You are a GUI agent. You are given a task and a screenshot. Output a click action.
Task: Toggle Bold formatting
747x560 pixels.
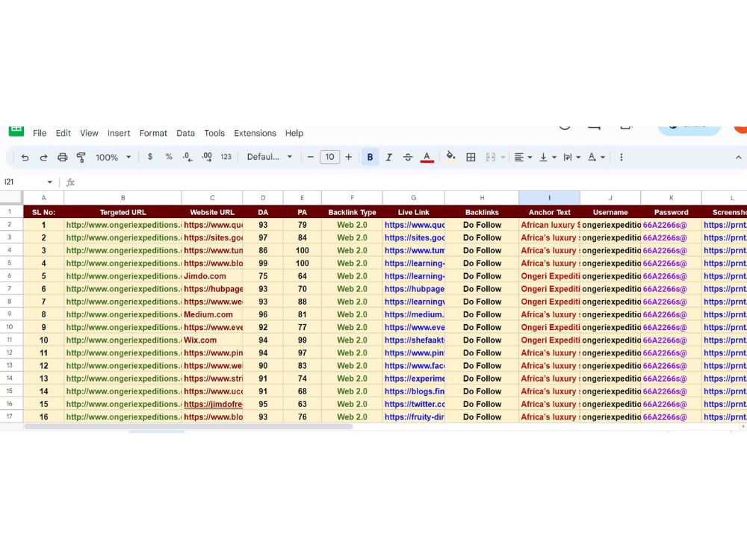(370, 157)
